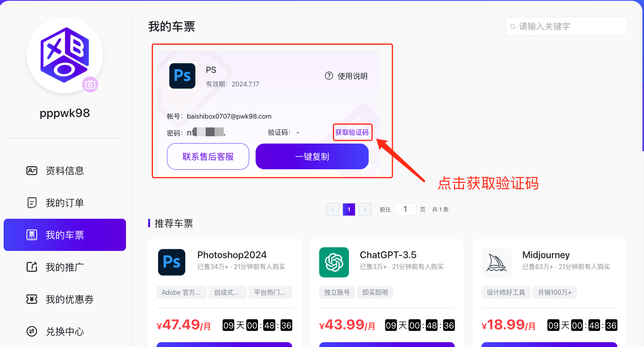Click the 独立账号 tag
This screenshot has width=644, height=347.
click(x=337, y=292)
